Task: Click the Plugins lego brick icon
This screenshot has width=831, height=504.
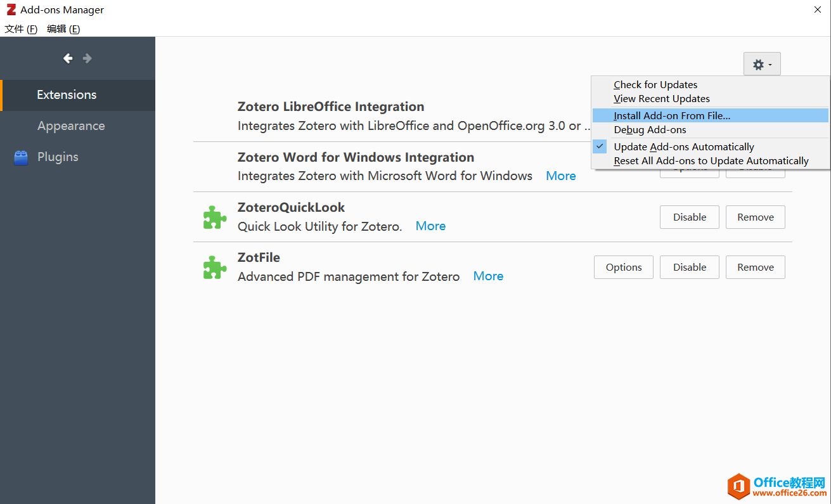Action: point(21,157)
